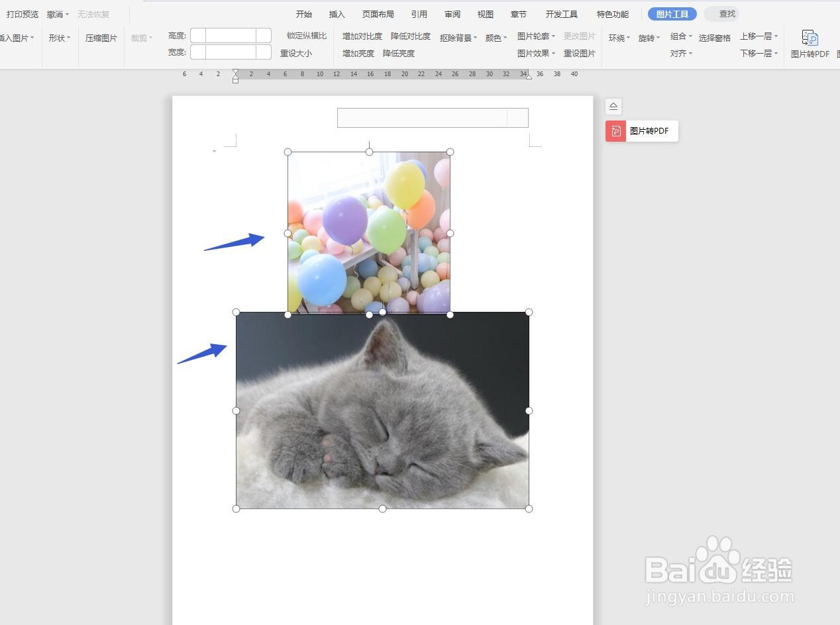Open the 图片轮廓 dropdown
The width and height of the screenshot is (840, 625).
(537, 36)
